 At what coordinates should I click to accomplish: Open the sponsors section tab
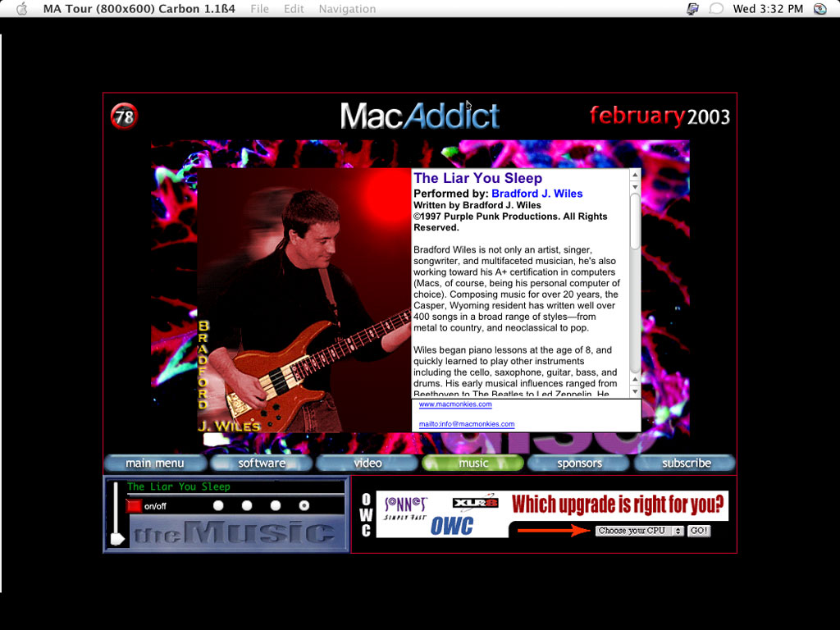[579, 463]
